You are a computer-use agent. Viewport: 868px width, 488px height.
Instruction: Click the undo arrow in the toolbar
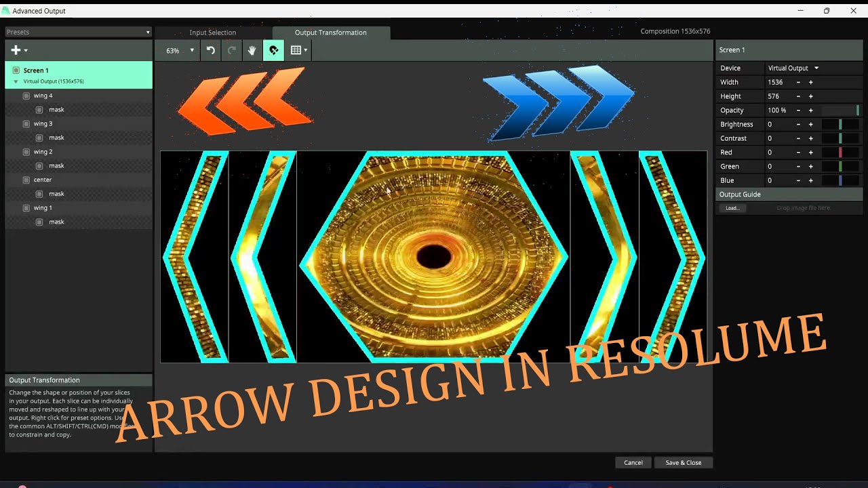[210, 50]
